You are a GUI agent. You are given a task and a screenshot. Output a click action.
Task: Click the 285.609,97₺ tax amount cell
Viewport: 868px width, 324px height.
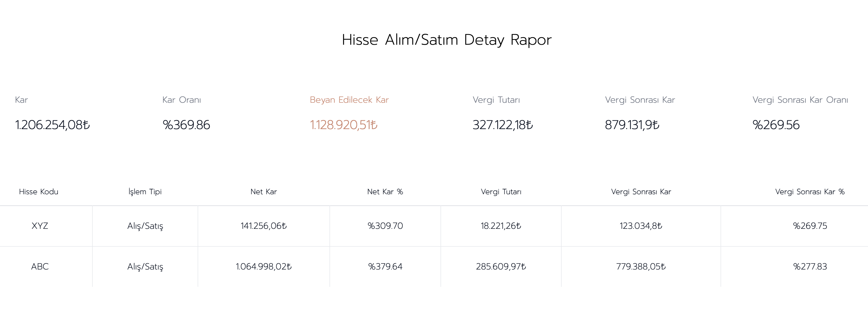point(501,266)
